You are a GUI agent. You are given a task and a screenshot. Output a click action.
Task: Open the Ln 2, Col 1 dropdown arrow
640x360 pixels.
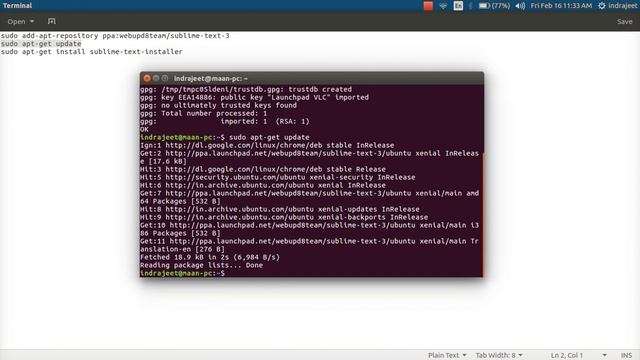click(x=604, y=355)
